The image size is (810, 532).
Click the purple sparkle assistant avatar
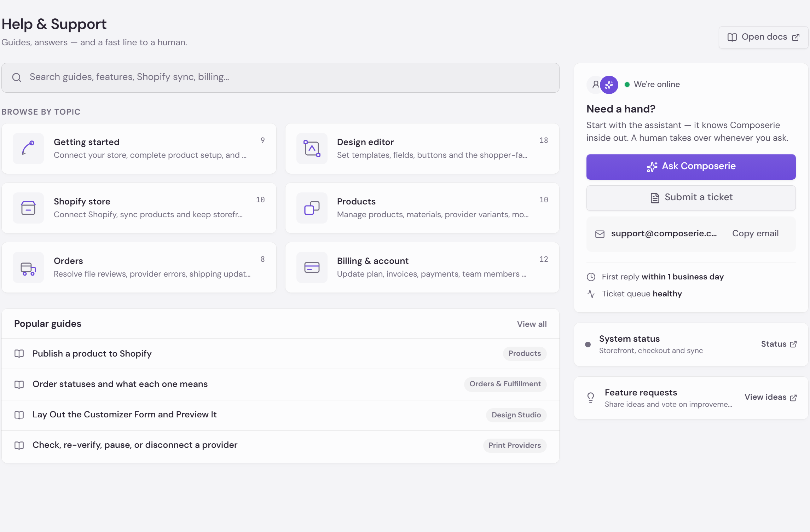point(609,85)
